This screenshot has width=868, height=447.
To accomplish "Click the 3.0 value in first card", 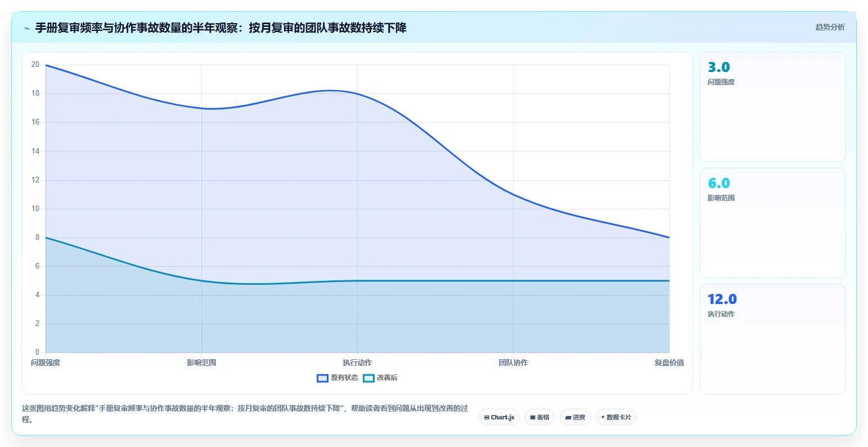I will [x=718, y=67].
